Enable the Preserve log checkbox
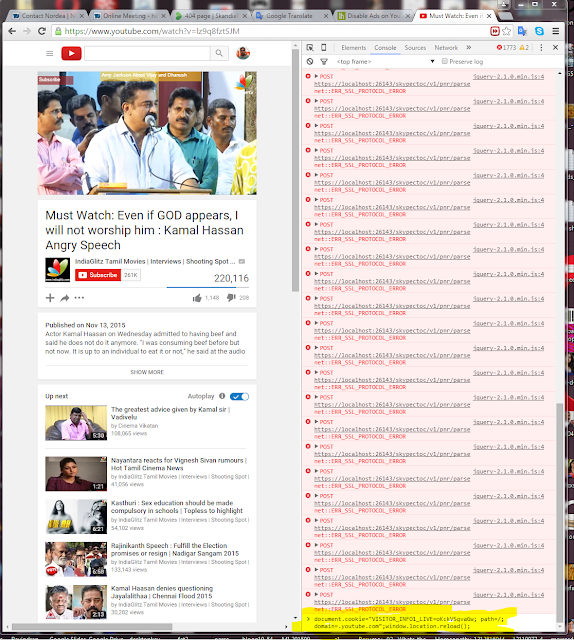Viewport: 574px width, 640px height. coord(445,61)
